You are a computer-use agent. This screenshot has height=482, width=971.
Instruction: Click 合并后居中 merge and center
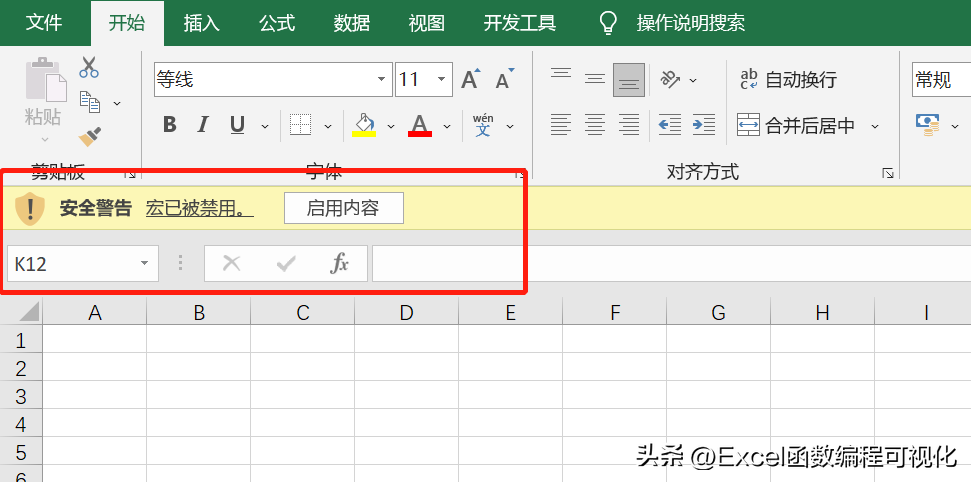pos(796,125)
